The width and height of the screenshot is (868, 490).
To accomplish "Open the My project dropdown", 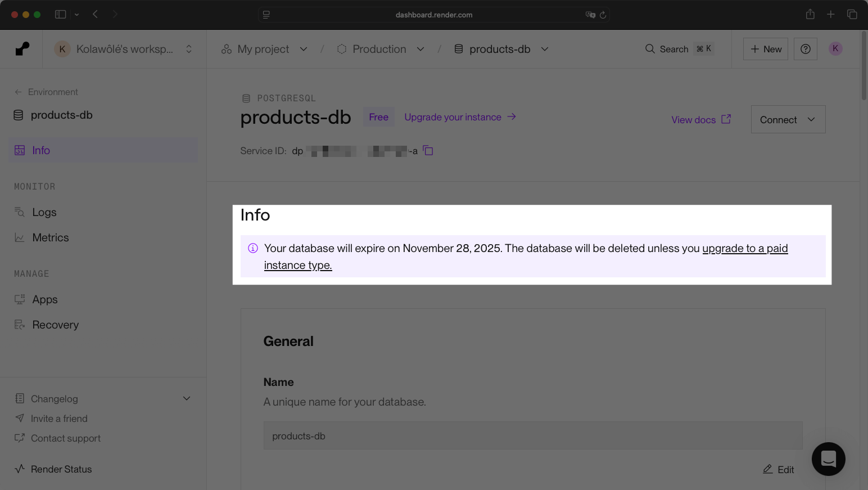I will 303,49.
